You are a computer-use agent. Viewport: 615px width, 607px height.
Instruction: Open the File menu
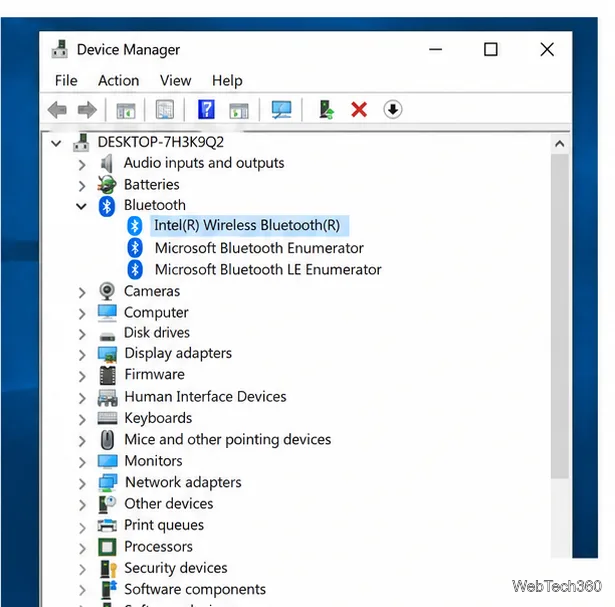coord(66,80)
